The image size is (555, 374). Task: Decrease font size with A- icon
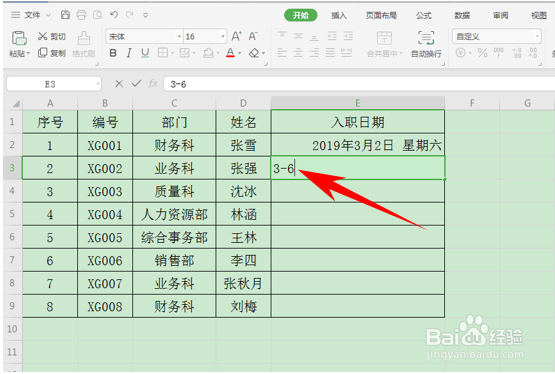[x=253, y=36]
